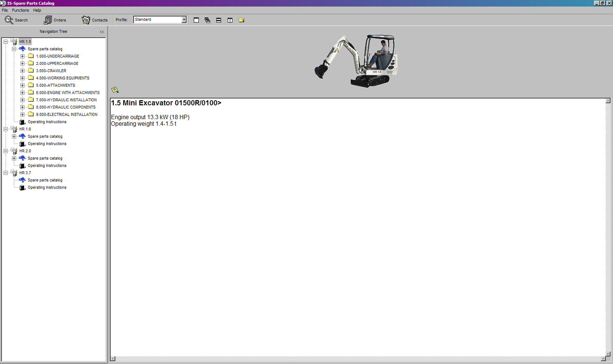Select the 9.000-ELECTRICAL INSTALLATION tree item
The image size is (613, 364).
coord(67,115)
